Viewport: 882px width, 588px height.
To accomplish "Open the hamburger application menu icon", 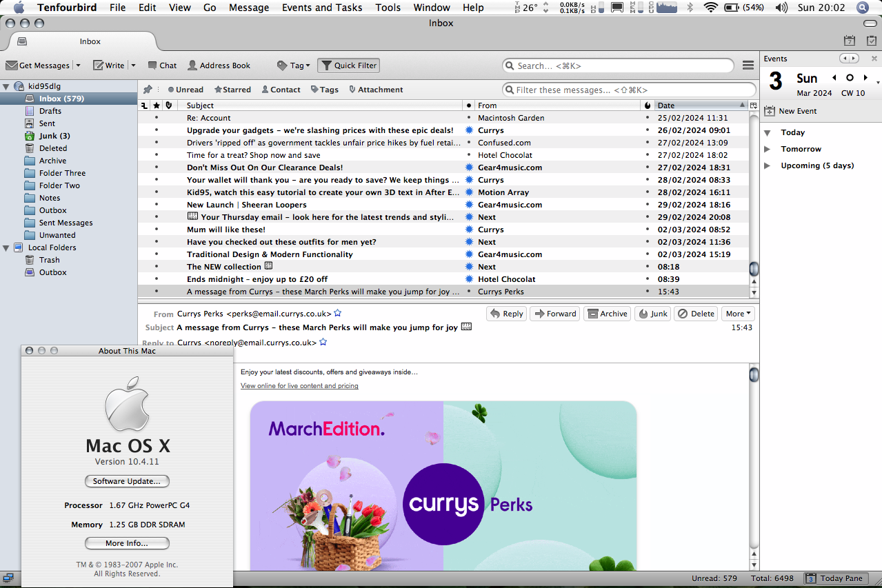I will click(748, 65).
